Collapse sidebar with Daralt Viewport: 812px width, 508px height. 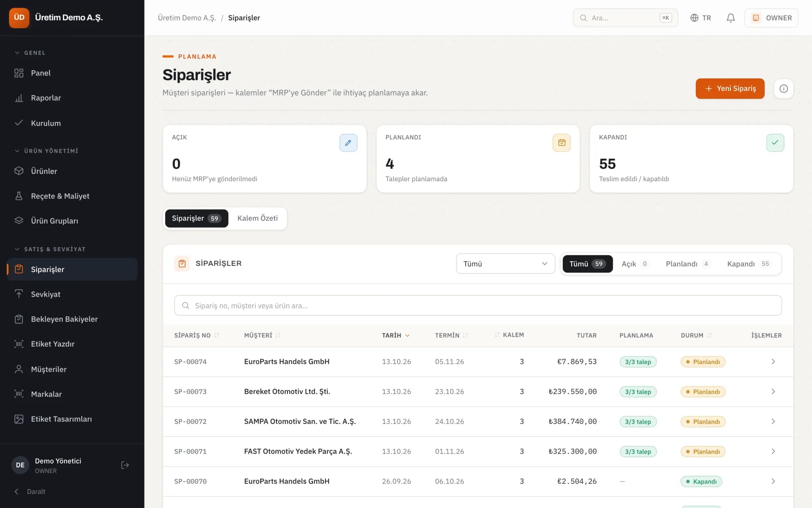click(x=30, y=491)
